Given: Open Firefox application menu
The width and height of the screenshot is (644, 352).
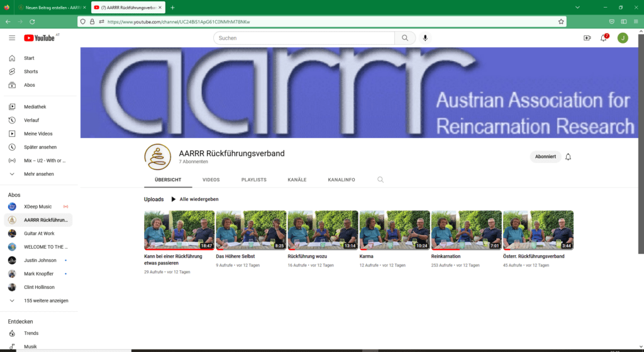Looking at the screenshot, I should pyautogui.click(x=636, y=22).
